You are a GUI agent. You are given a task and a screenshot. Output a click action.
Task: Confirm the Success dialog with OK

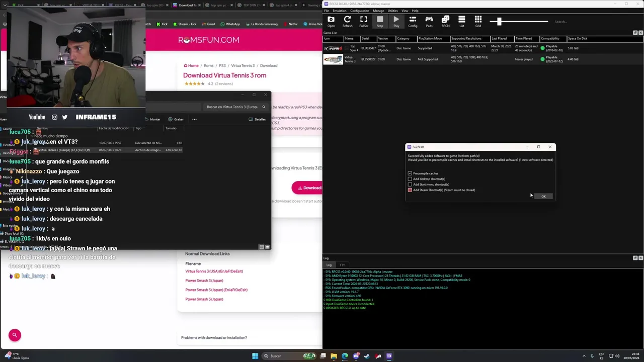point(543,196)
